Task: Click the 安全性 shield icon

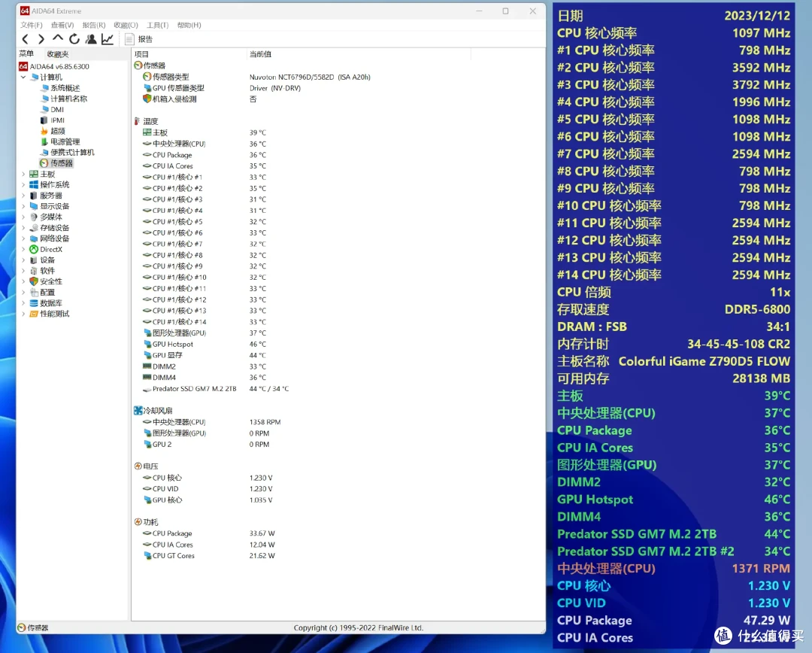Action: click(x=34, y=281)
